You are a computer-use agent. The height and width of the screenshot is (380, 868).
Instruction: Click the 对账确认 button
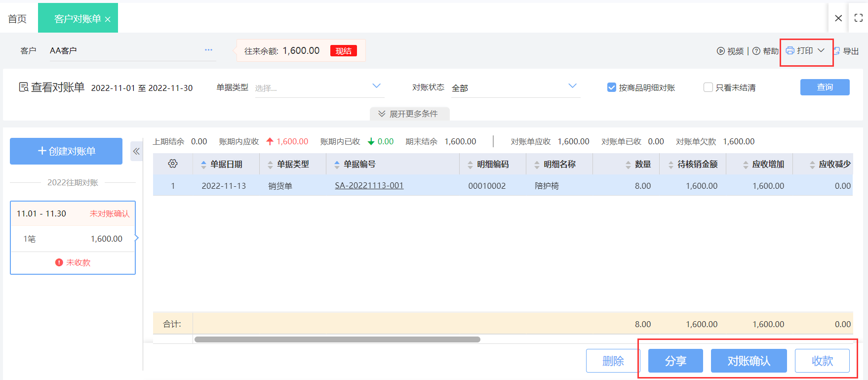click(748, 361)
